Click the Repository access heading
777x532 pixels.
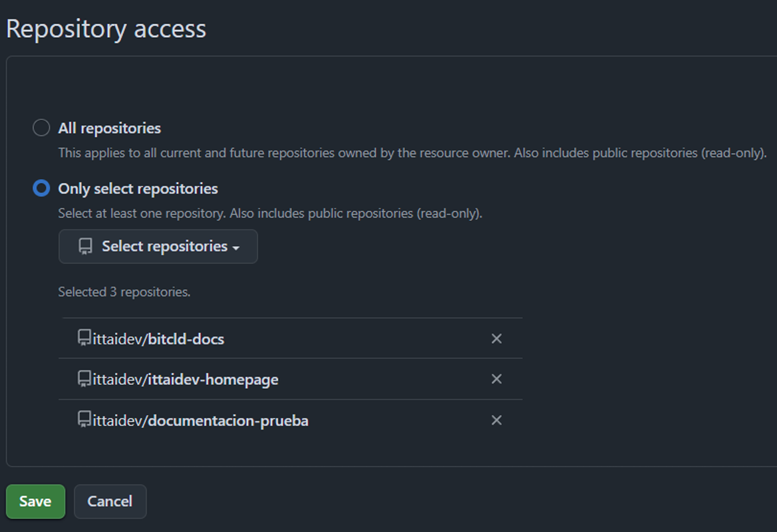[x=106, y=28]
